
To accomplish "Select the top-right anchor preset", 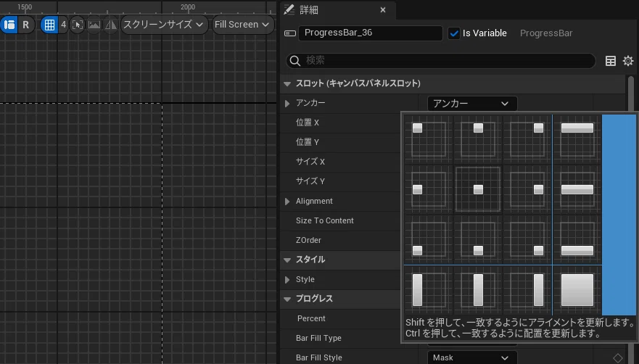I will (527, 139).
